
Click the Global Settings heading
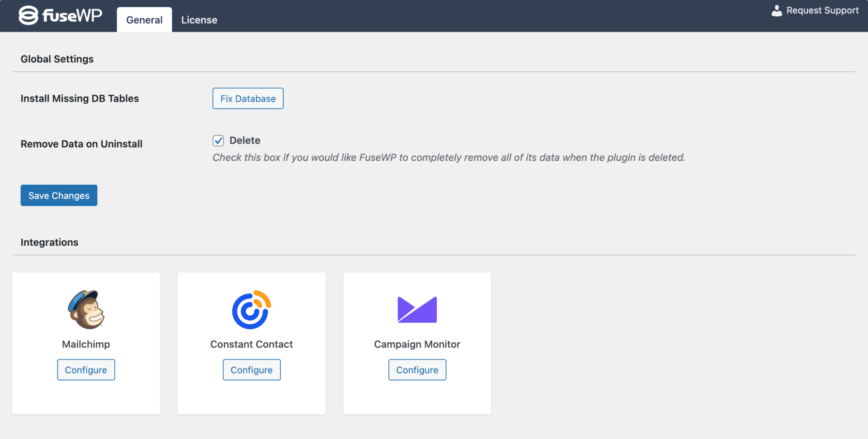tap(57, 59)
